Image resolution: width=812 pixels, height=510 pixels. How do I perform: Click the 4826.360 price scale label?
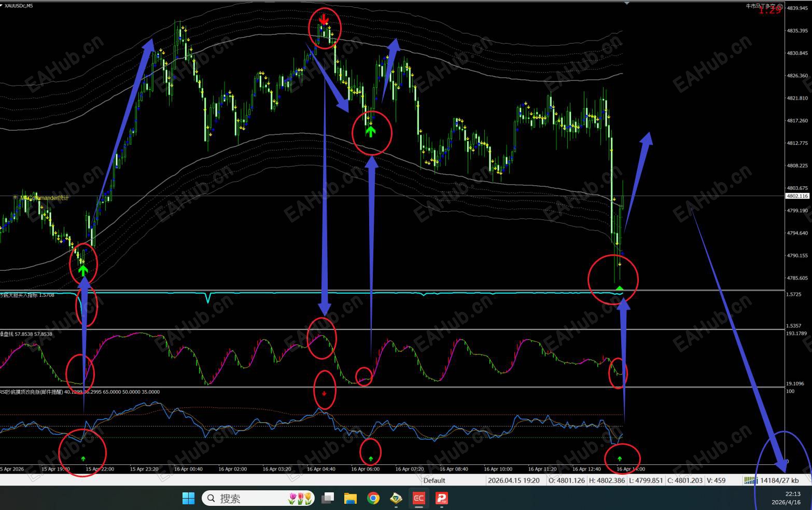pos(797,76)
